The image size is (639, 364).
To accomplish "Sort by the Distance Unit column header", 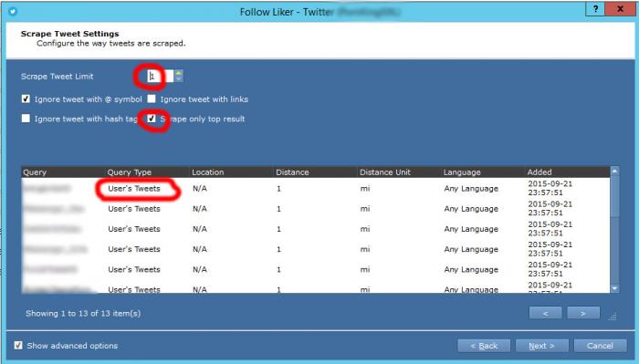I will click(x=400, y=172).
